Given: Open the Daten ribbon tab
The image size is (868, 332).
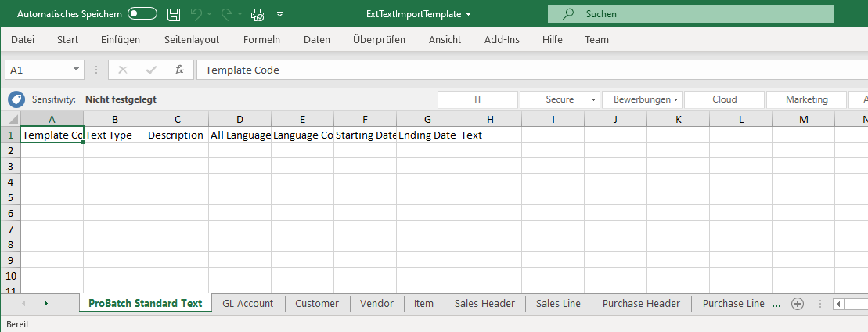Looking at the screenshot, I should (317, 39).
